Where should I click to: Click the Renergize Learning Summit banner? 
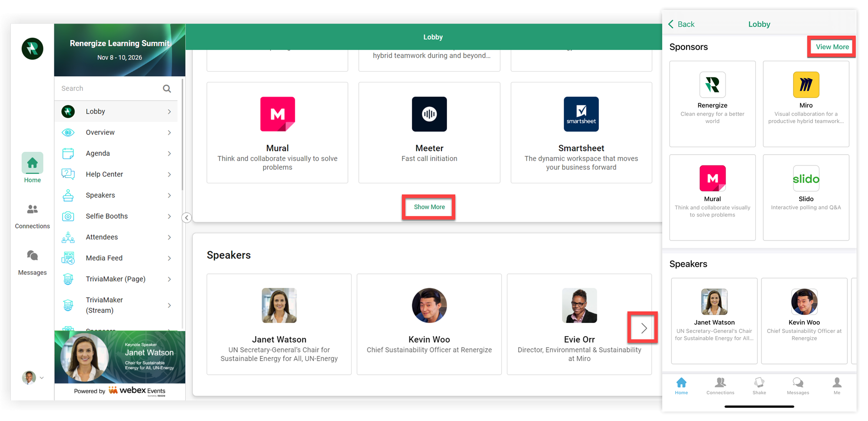120,50
